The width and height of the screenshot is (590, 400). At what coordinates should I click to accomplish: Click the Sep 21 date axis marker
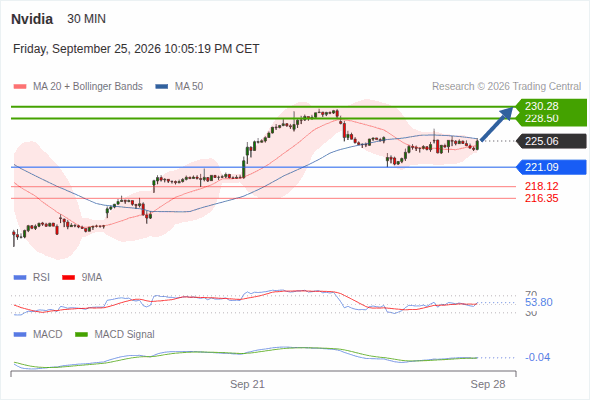coord(247,384)
